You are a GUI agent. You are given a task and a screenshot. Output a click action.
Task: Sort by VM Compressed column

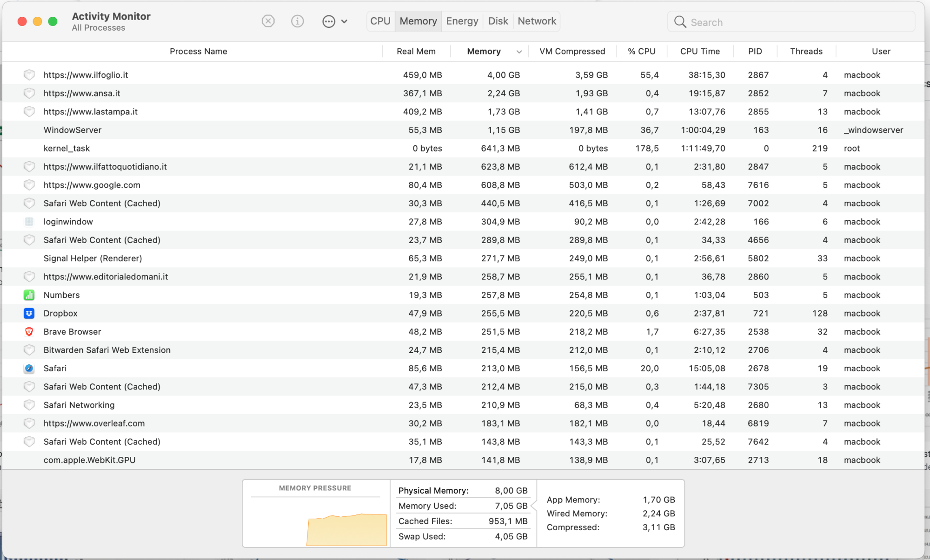[572, 52]
